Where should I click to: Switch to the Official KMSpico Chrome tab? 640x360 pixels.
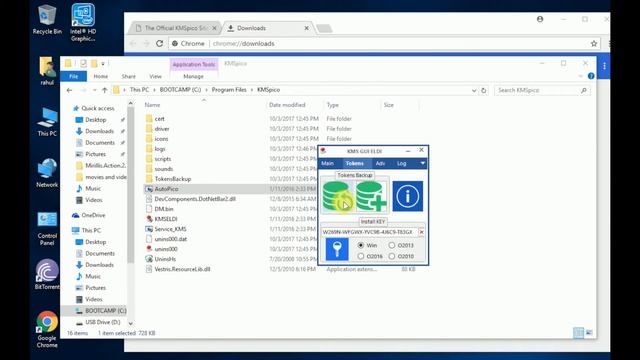[x=175, y=28]
